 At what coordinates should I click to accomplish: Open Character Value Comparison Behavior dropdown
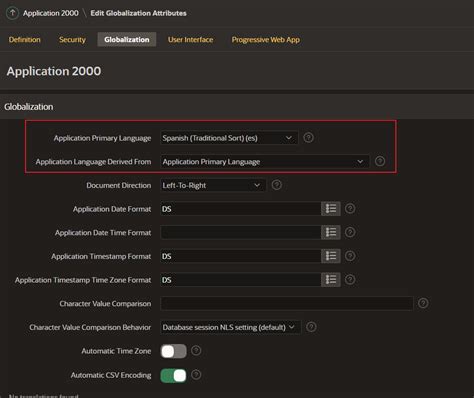(230, 327)
